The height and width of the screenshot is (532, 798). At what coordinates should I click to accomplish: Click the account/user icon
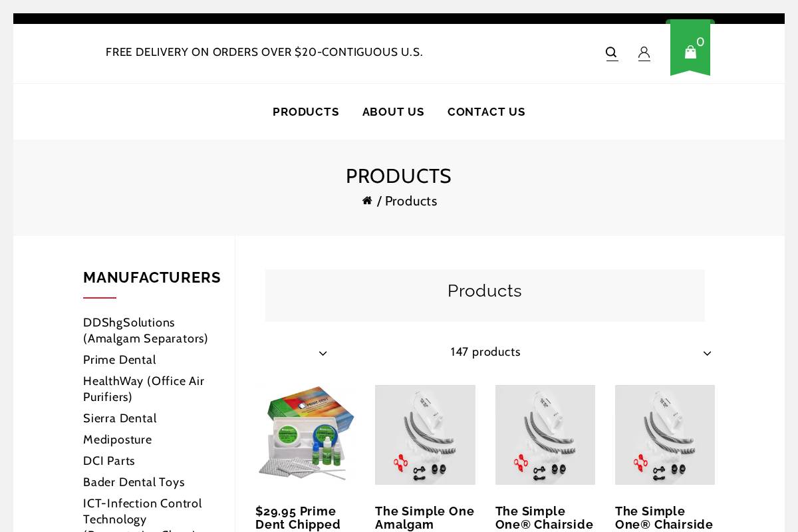(644, 53)
